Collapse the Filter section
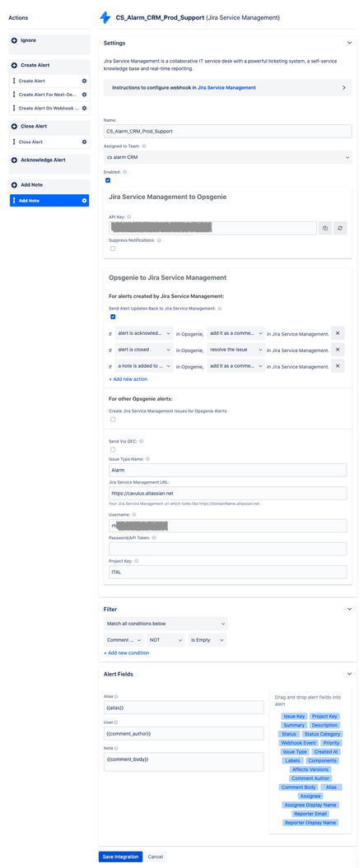This screenshot has width=359, height=868. (x=349, y=609)
